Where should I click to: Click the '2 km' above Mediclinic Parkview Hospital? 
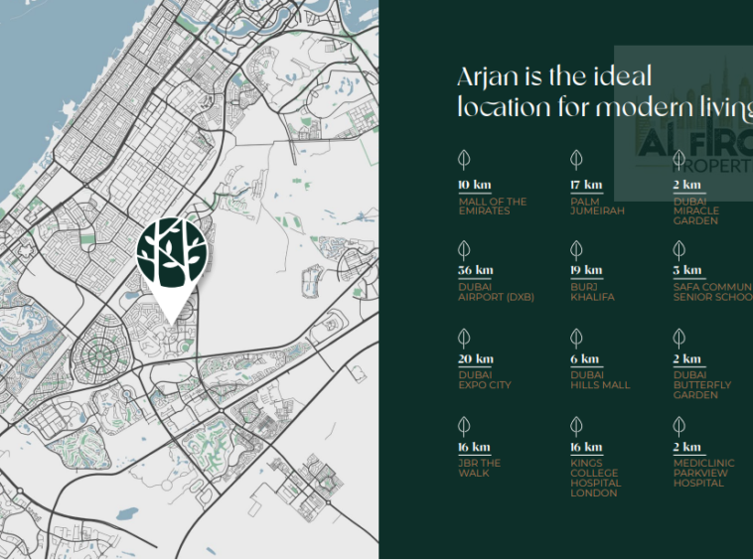pos(686,447)
